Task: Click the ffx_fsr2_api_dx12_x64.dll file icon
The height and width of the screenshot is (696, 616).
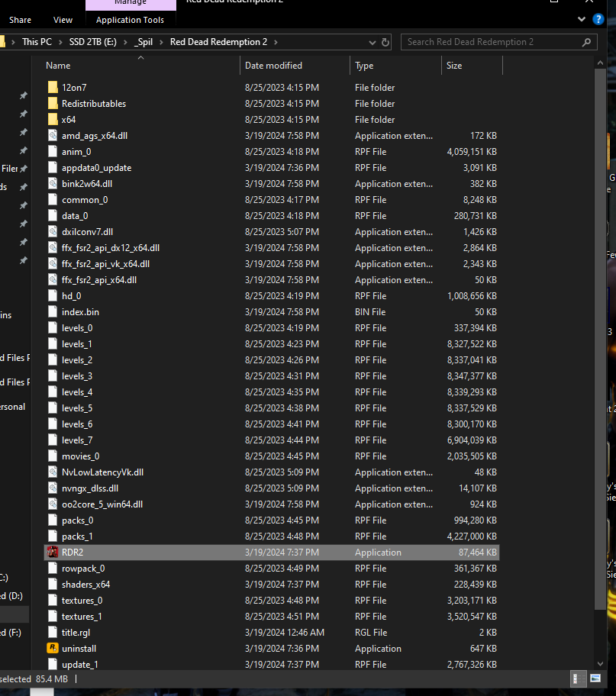Action: [53, 248]
